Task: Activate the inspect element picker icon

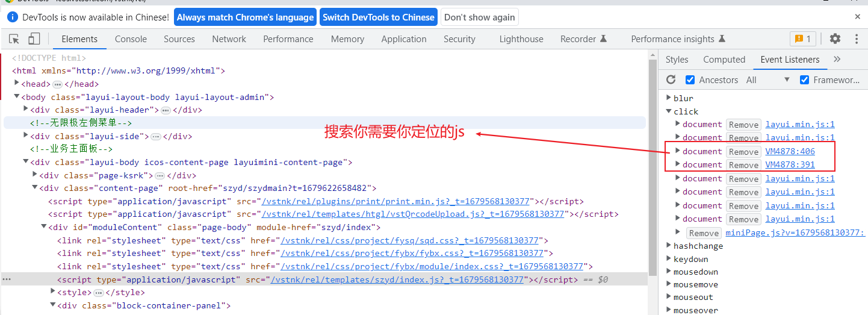Action: (14, 39)
